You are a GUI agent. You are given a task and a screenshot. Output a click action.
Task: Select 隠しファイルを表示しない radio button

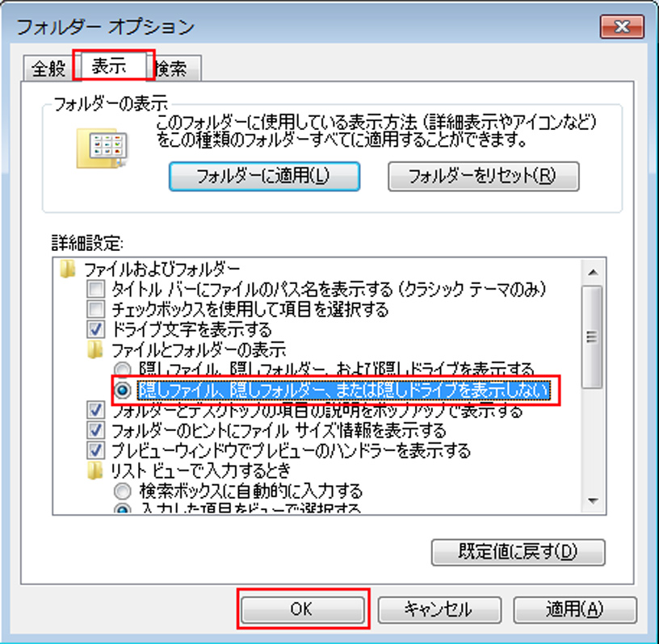point(123,391)
